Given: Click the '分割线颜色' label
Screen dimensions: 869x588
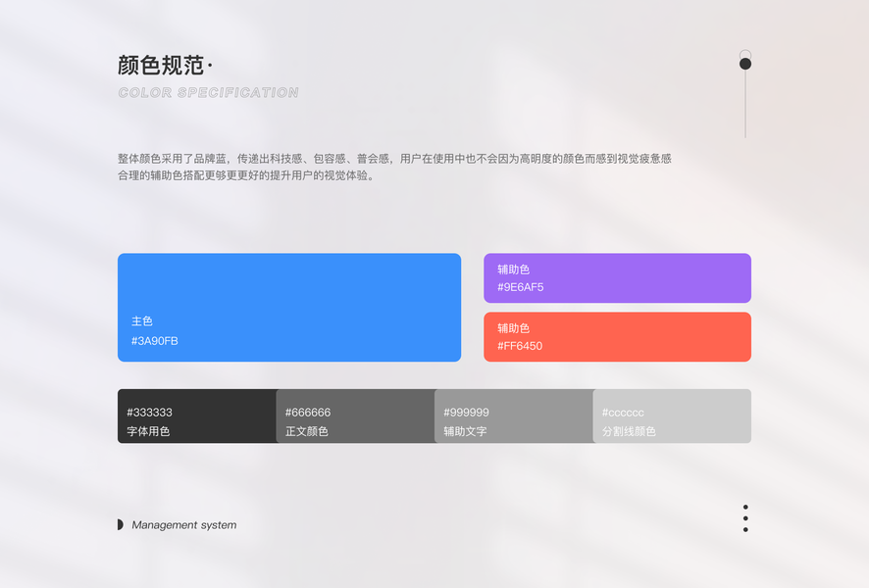Looking at the screenshot, I should [x=629, y=431].
